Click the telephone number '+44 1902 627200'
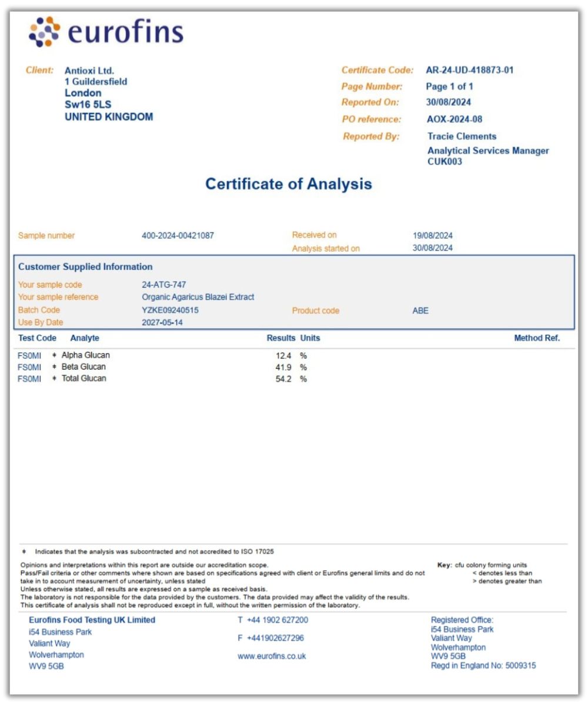 click(x=278, y=620)
